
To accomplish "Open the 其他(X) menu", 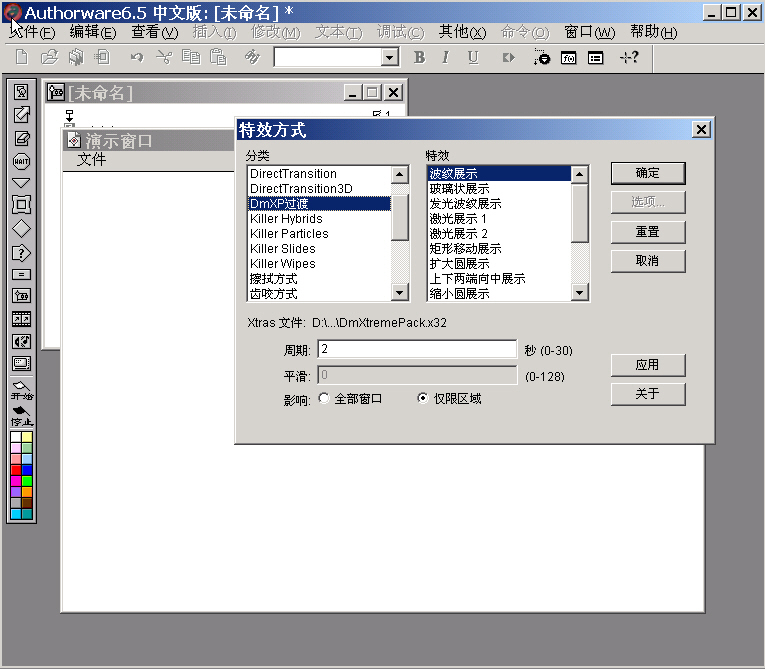I will tap(463, 32).
